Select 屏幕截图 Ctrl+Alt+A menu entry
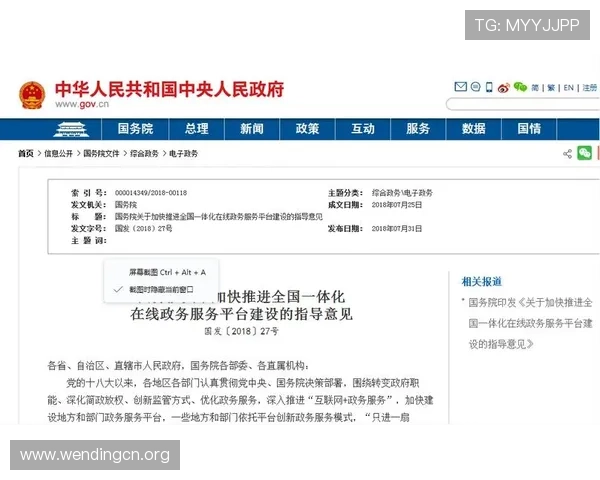 pos(167,272)
